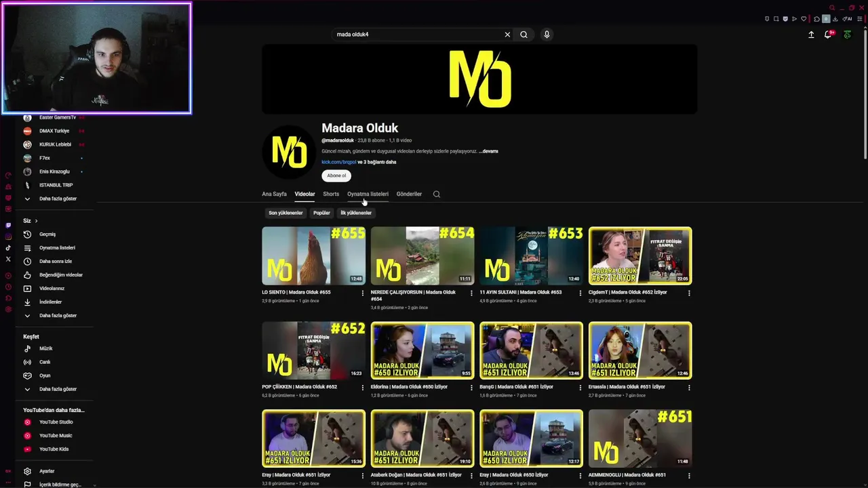This screenshot has width=868, height=488.
Task: Click the shield ad-blocker icon
Action: point(785,19)
